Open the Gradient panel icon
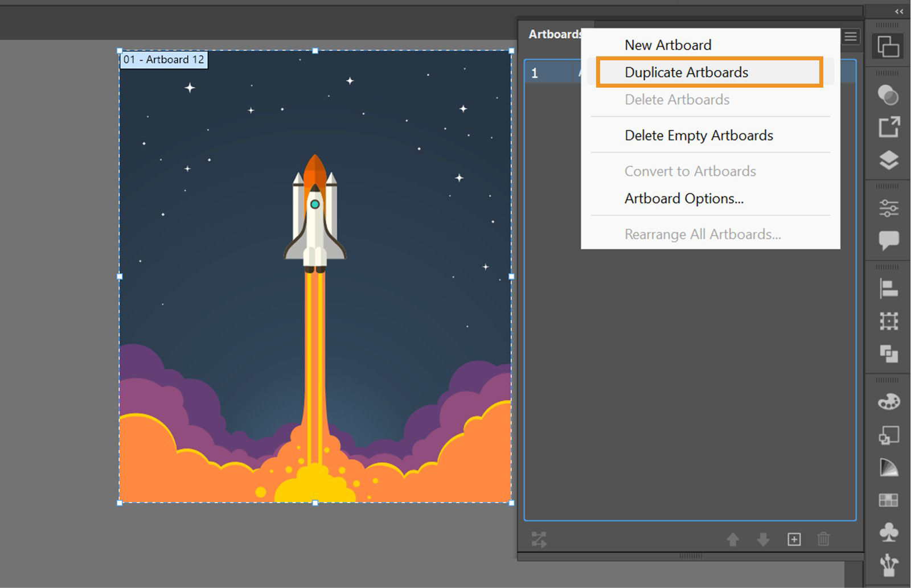 tap(887, 468)
